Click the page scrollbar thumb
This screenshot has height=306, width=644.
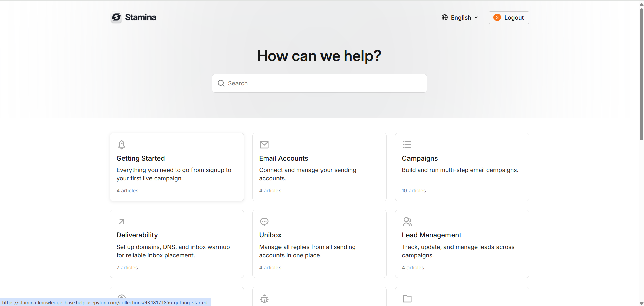tap(641, 74)
